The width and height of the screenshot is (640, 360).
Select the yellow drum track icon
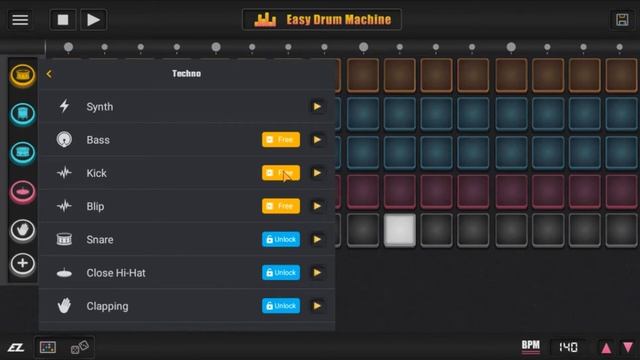coord(23,76)
